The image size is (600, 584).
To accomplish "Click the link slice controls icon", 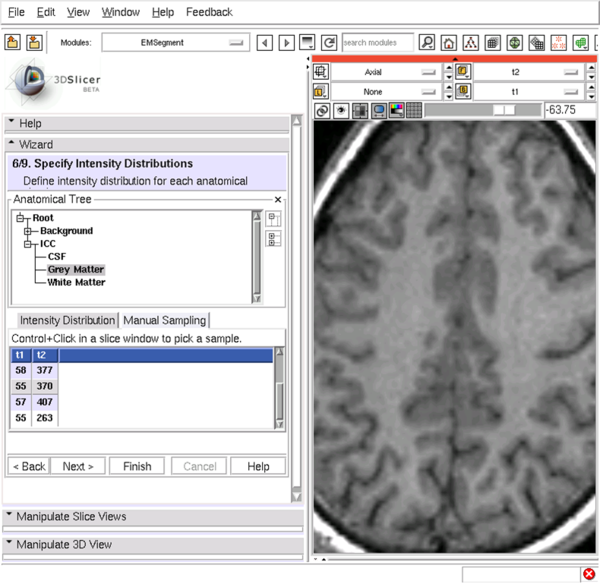I will [322, 110].
